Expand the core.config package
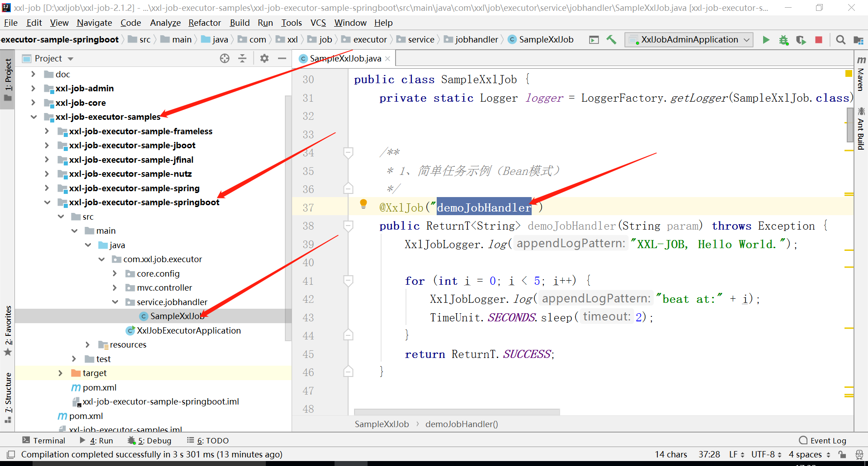The width and height of the screenshot is (868, 466). (x=114, y=273)
